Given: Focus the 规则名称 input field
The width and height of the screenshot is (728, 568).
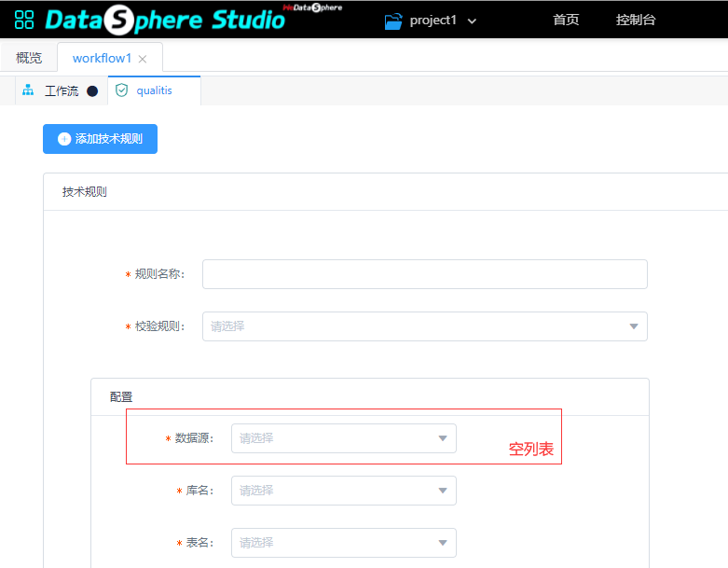Looking at the screenshot, I should (425, 274).
